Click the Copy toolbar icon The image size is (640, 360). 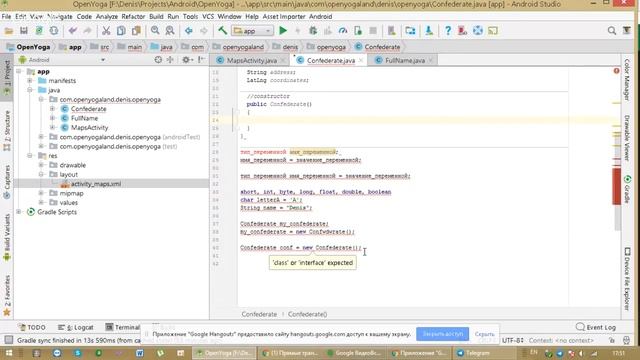click(121, 31)
